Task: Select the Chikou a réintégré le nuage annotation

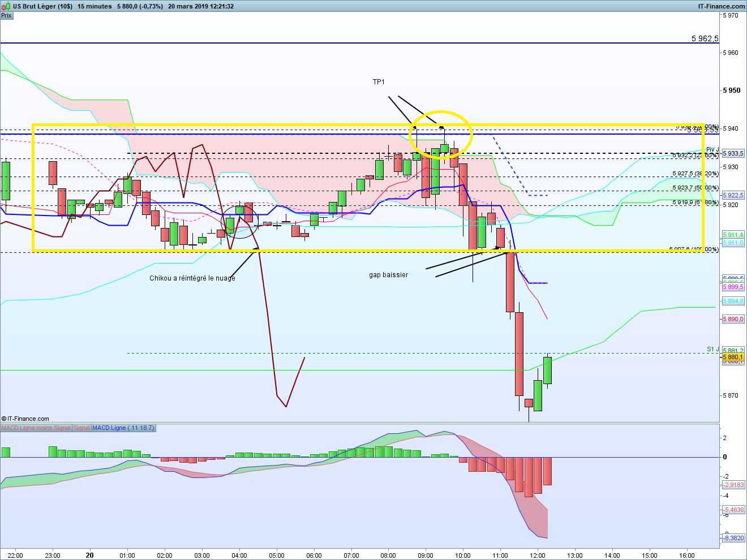Action: click(192, 278)
